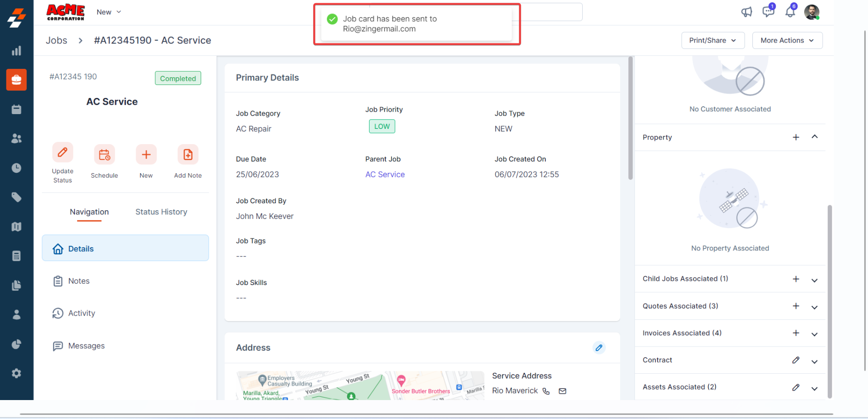Image resolution: width=868 pixels, height=419 pixels.
Task: Add a new Property with plus icon
Action: pos(795,137)
